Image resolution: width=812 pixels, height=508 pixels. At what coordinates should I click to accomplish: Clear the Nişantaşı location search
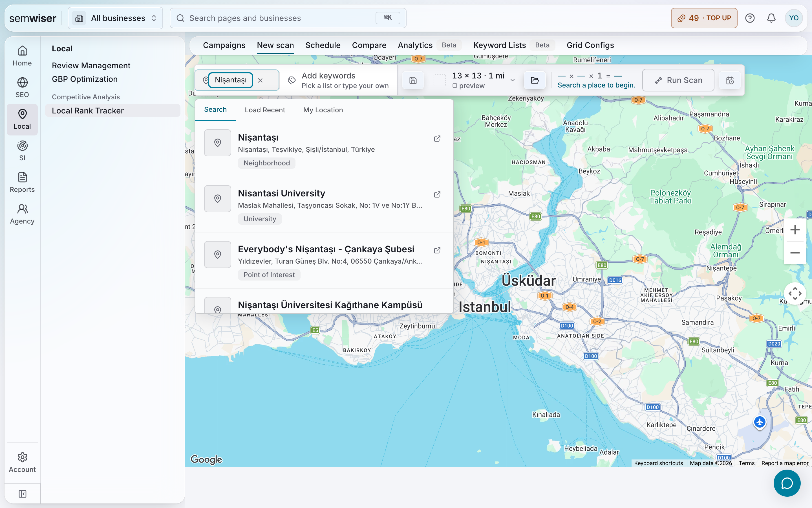(260, 80)
